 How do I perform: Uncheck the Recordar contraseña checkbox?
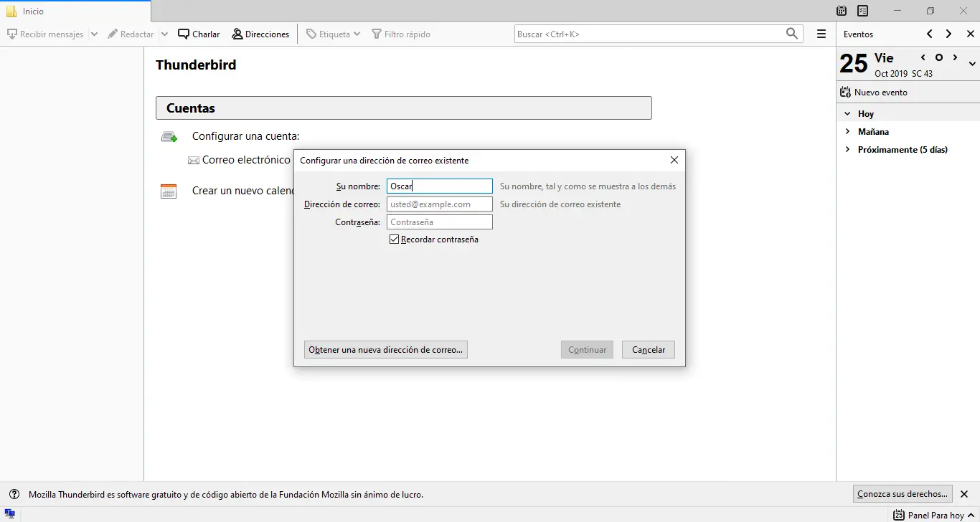(x=394, y=239)
